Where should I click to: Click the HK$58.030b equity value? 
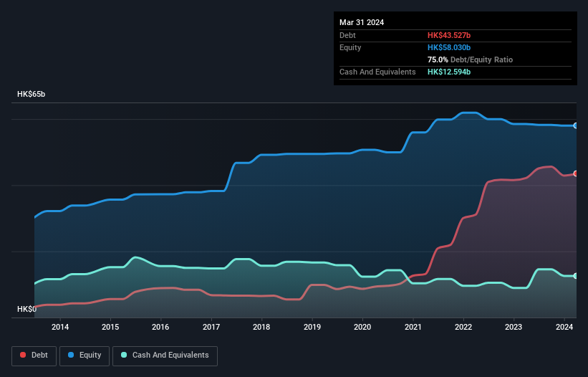click(449, 47)
